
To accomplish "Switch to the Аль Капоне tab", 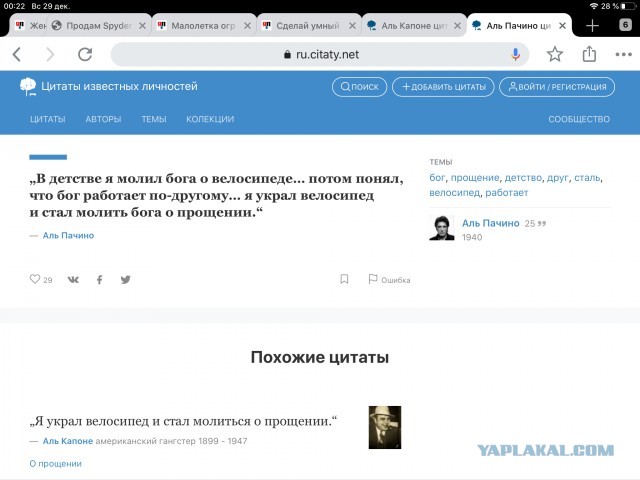I will (x=412, y=26).
